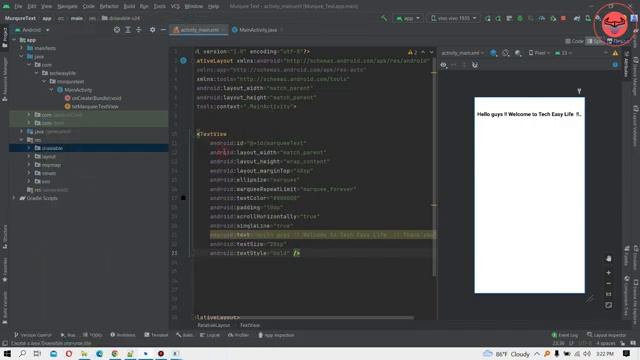The height and width of the screenshot is (360, 640).
Task: Collapse the java folder
Action: pos(22,56)
